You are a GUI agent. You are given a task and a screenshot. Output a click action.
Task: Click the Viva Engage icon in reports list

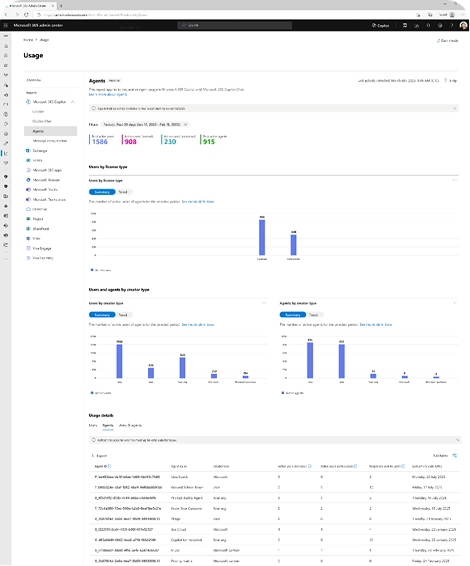point(28,248)
